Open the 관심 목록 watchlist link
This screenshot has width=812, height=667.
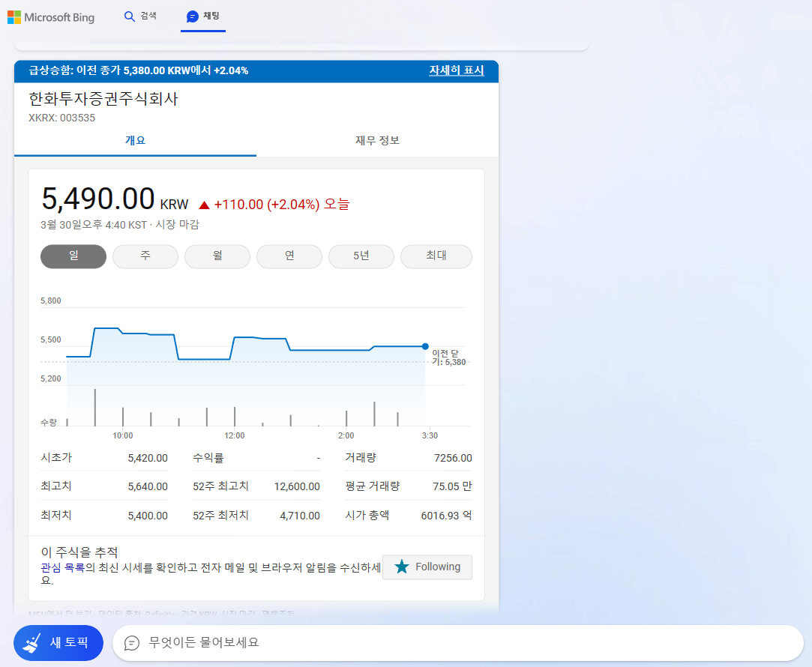tap(63, 567)
